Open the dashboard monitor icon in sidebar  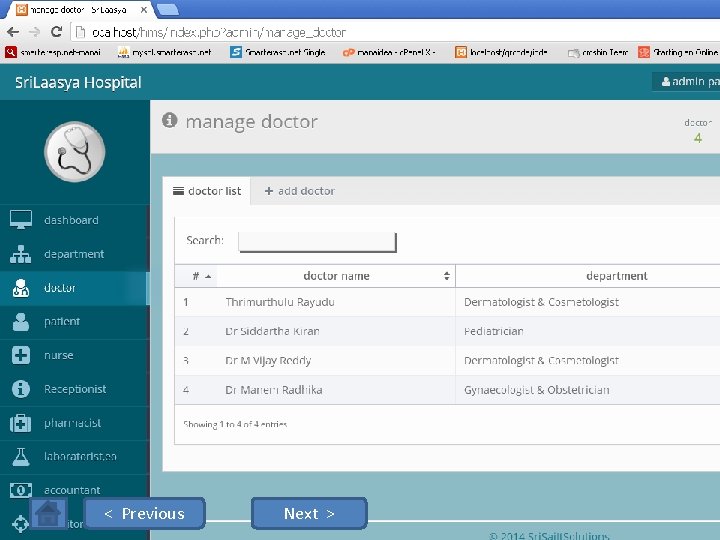(x=21, y=219)
